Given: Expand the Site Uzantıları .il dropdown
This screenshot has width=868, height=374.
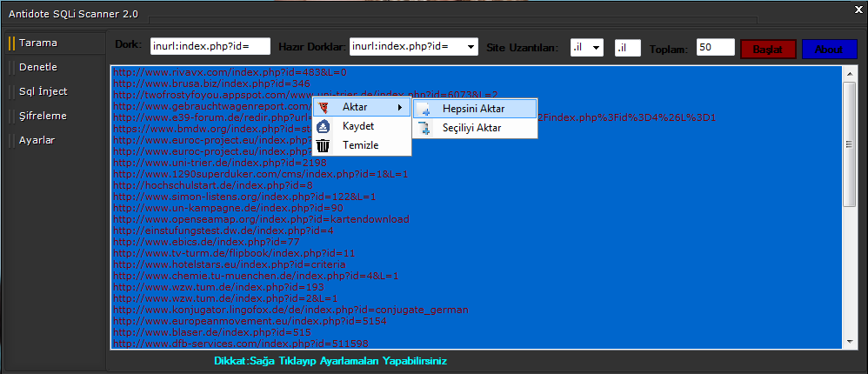Looking at the screenshot, I should (596, 48).
